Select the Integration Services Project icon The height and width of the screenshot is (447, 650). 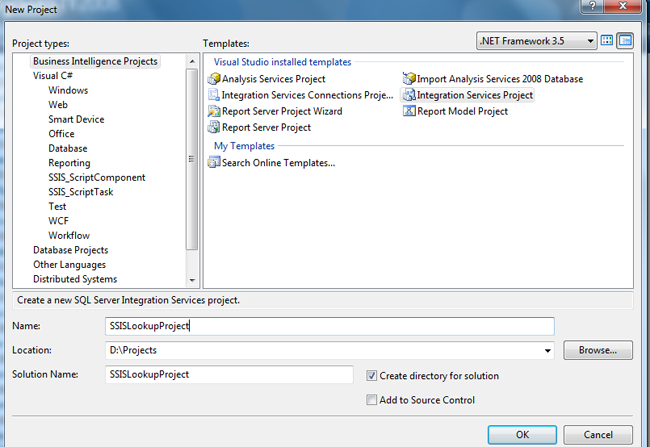click(409, 95)
